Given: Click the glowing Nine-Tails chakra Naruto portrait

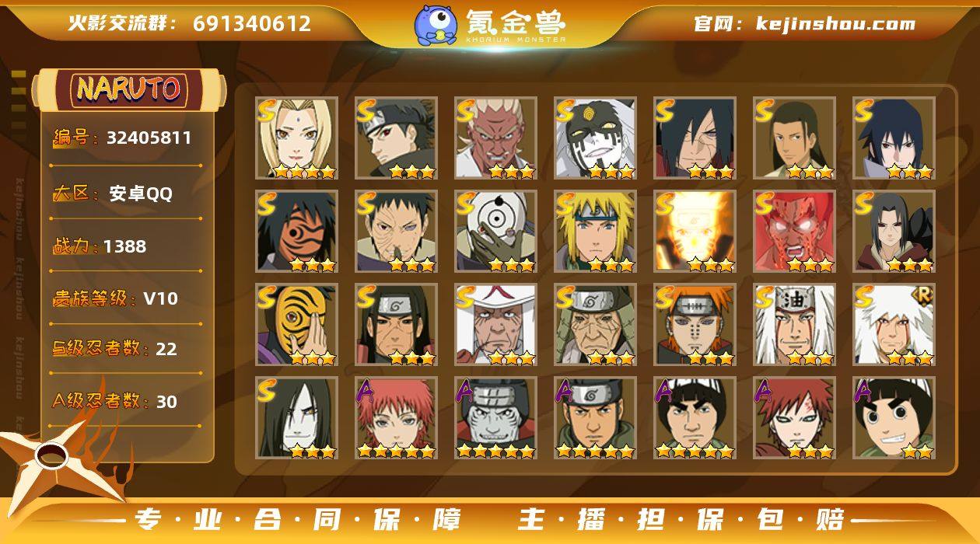Looking at the screenshot, I should [695, 231].
